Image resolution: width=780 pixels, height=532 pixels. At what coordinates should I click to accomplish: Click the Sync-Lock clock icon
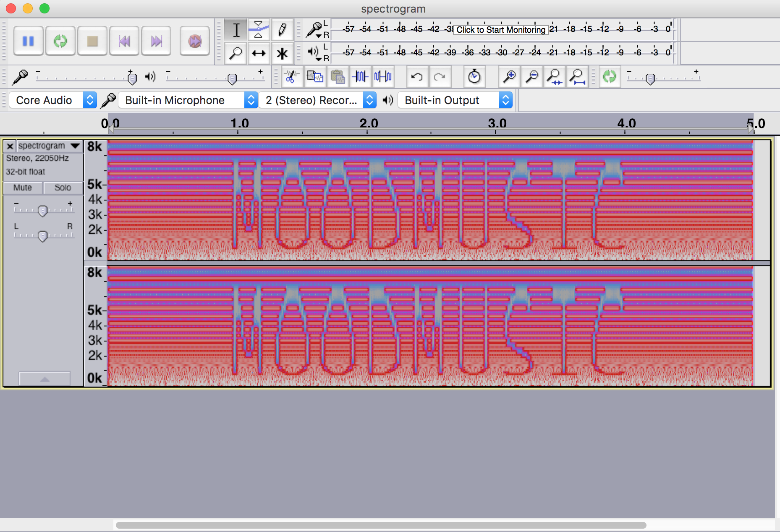pos(474,77)
